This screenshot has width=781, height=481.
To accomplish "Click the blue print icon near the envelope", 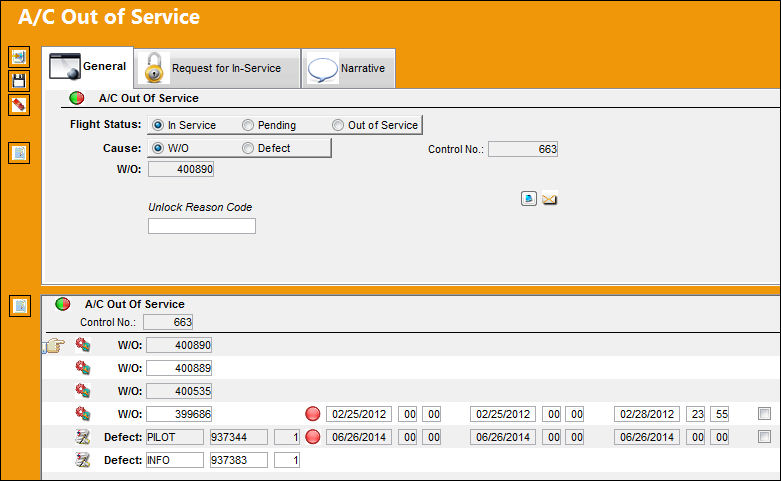I will [528, 198].
